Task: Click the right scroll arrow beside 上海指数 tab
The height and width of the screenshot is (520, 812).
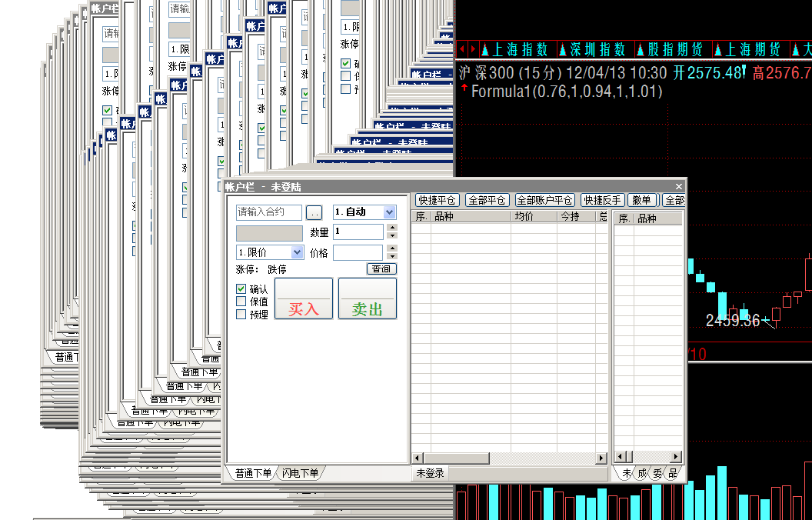Action: point(471,50)
